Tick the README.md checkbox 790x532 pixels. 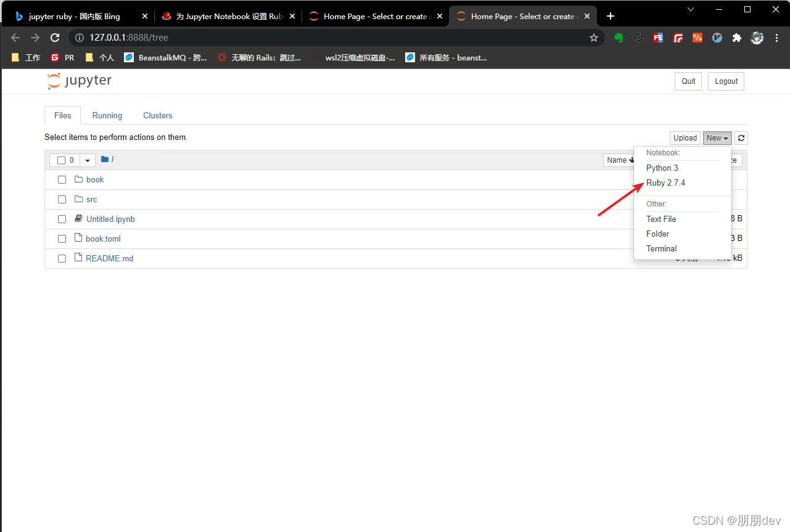62,259
